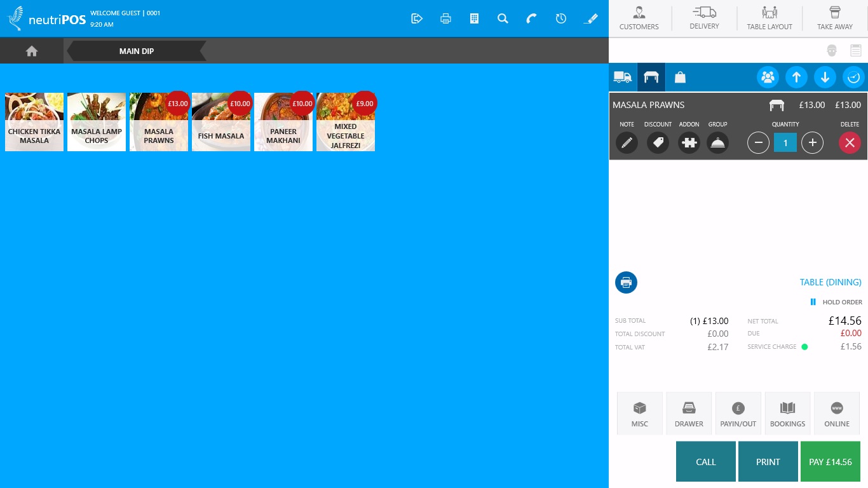The width and height of the screenshot is (868, 488).
Task: Increase quantity with the plus button
Action: [x=812, y=143]
